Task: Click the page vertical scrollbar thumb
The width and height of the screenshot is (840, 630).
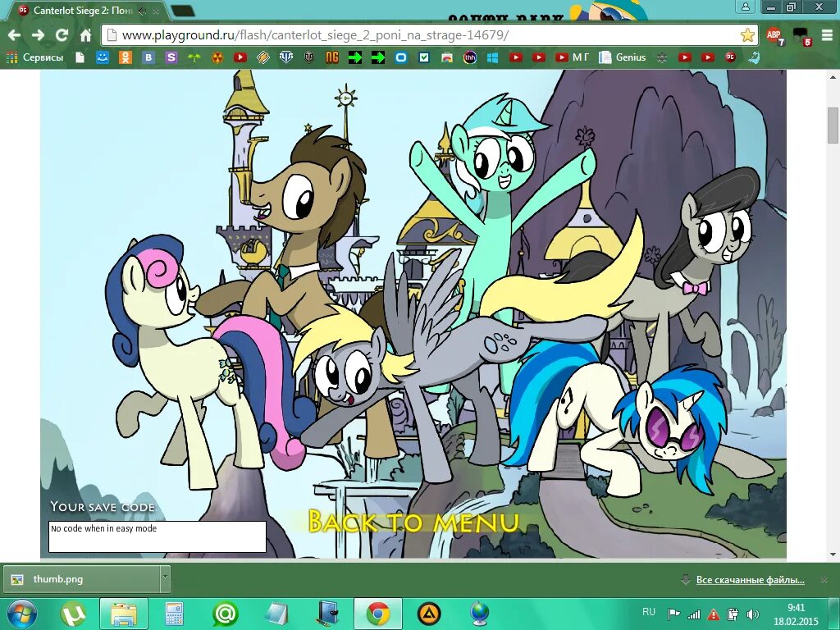Action: click(833, 126)
